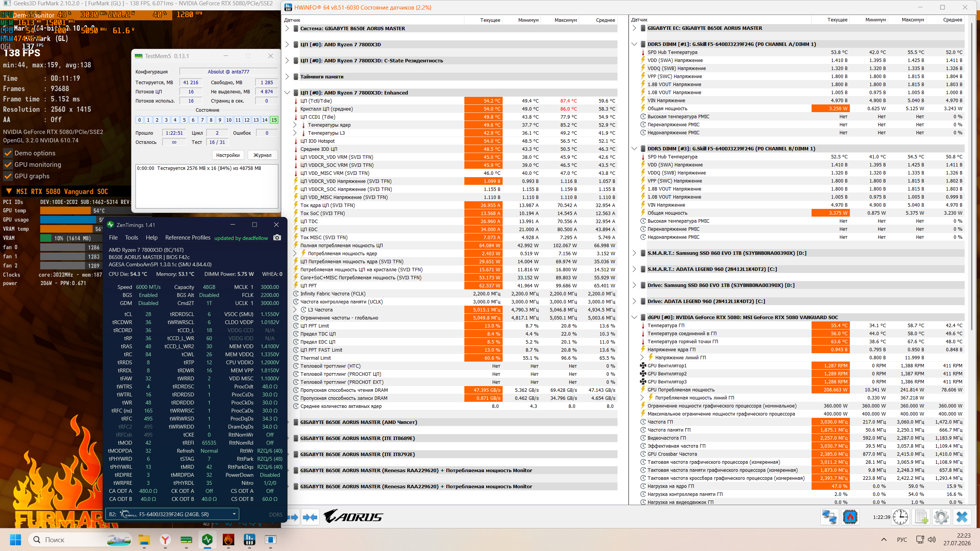Switch to HWiNFO via taskbar icon
The height and width of the screenshot is (551, 980).
(249, 540)
